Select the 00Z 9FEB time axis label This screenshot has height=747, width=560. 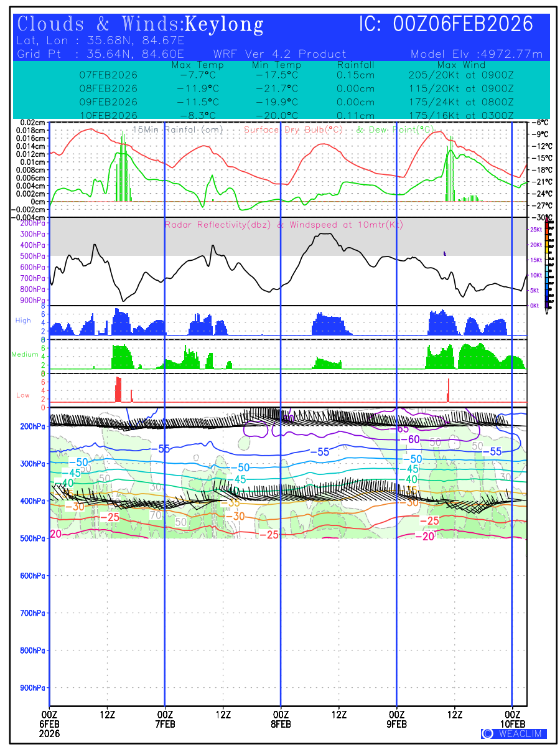(396, 718)
